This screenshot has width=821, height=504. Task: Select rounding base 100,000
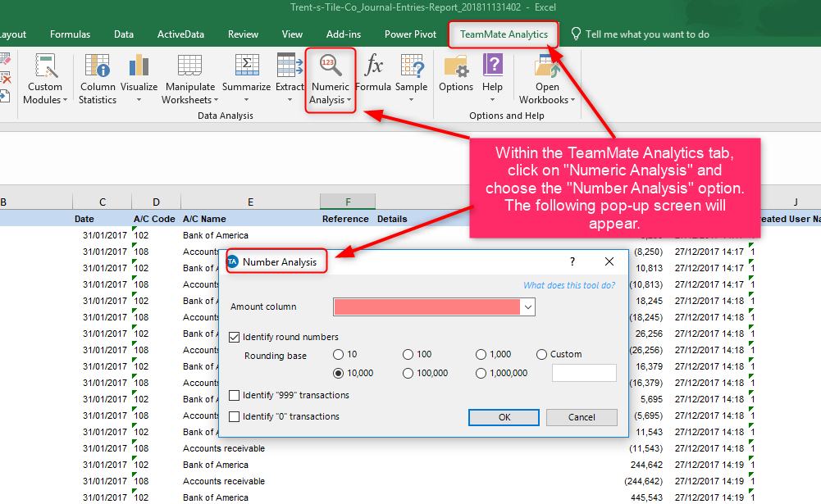(408, 373)
